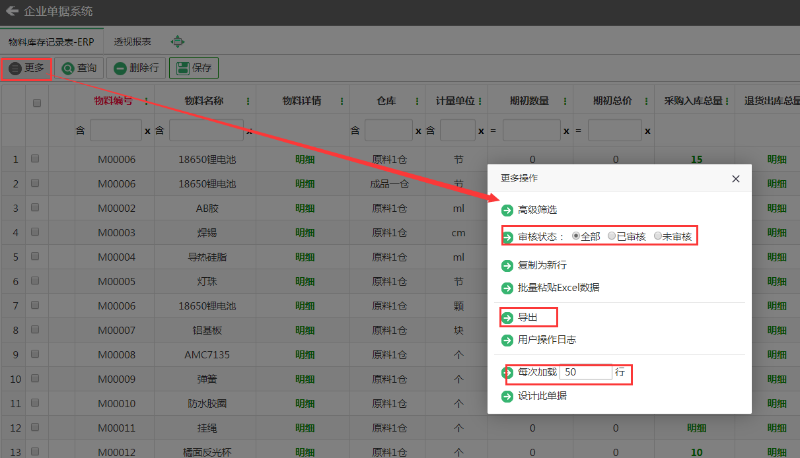Choose 高级筛选 in the more-operations dialog
Screen dimensions: 800x458
537,210
